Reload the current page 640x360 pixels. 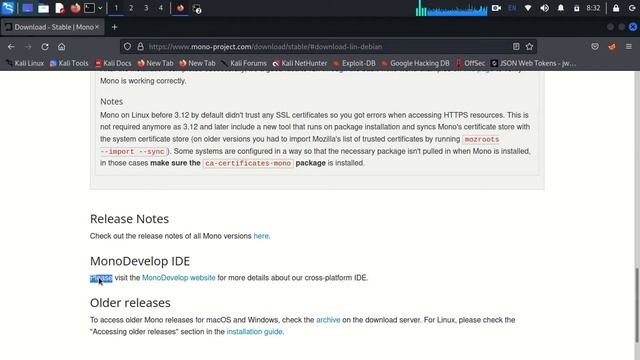click(45, 47)
